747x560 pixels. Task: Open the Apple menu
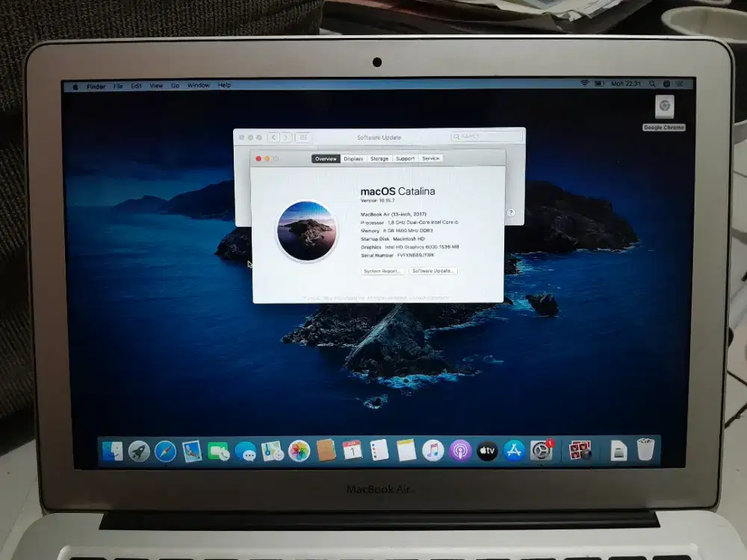click(75, 87)
